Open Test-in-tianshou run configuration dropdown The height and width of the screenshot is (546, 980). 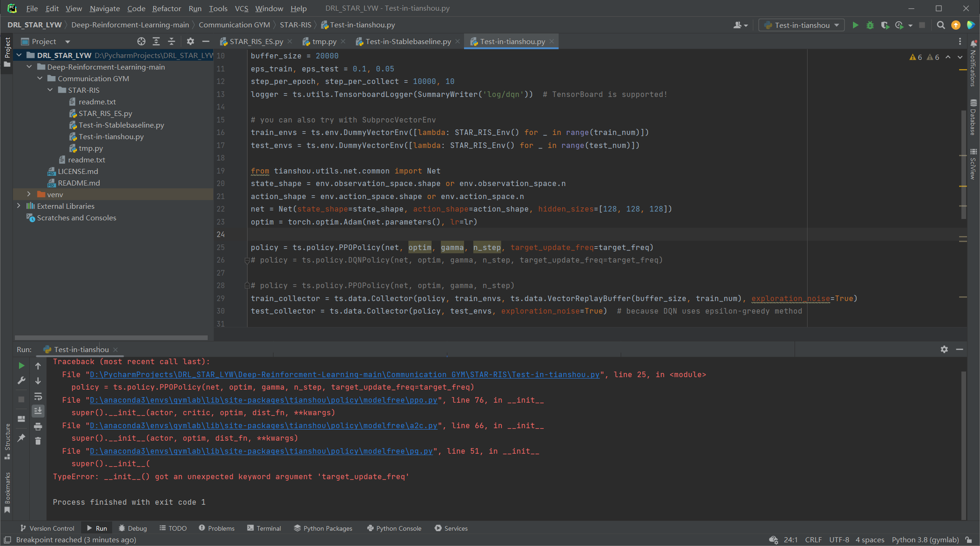[x=802, y=25]
